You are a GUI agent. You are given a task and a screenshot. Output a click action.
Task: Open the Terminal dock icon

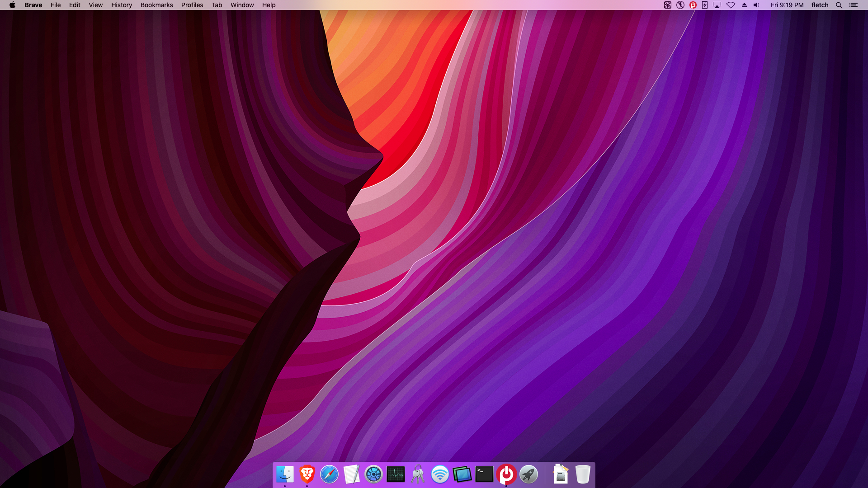(484, 474)
